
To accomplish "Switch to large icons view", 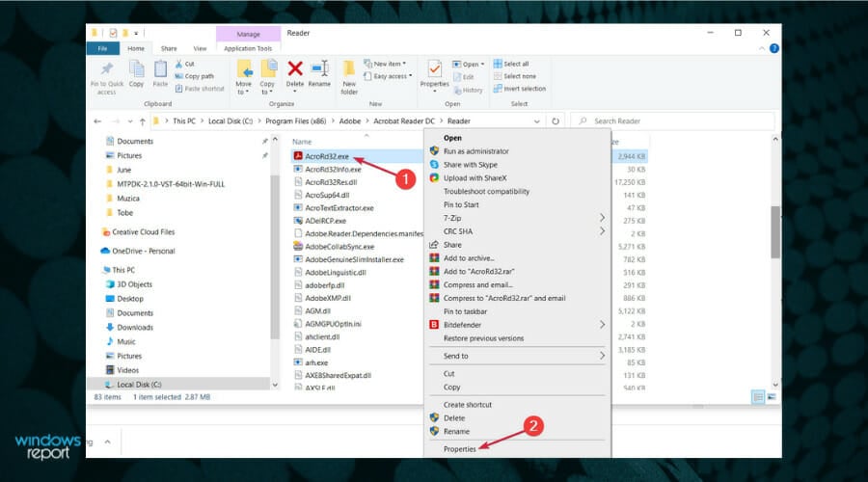I will tap(772, 397).
